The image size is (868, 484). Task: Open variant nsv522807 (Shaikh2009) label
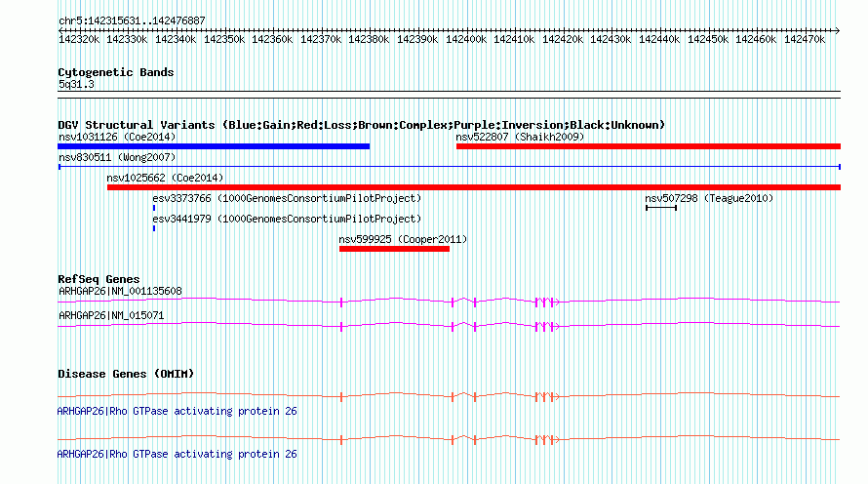tap(520, 137)
